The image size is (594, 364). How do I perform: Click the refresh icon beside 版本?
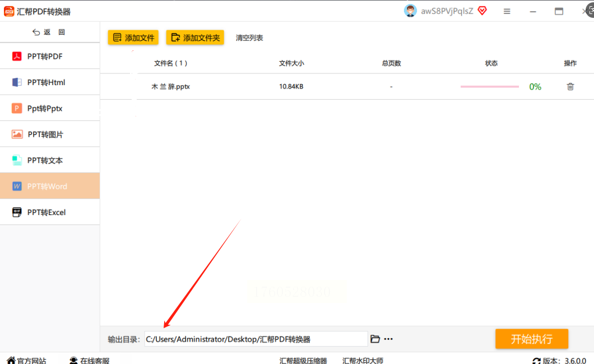(536, 361)
